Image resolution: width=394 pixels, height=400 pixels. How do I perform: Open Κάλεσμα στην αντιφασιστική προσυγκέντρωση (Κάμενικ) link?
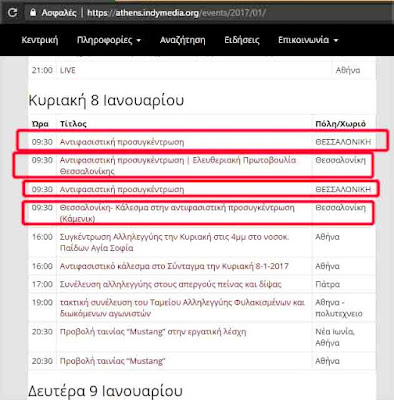(177, 213)
